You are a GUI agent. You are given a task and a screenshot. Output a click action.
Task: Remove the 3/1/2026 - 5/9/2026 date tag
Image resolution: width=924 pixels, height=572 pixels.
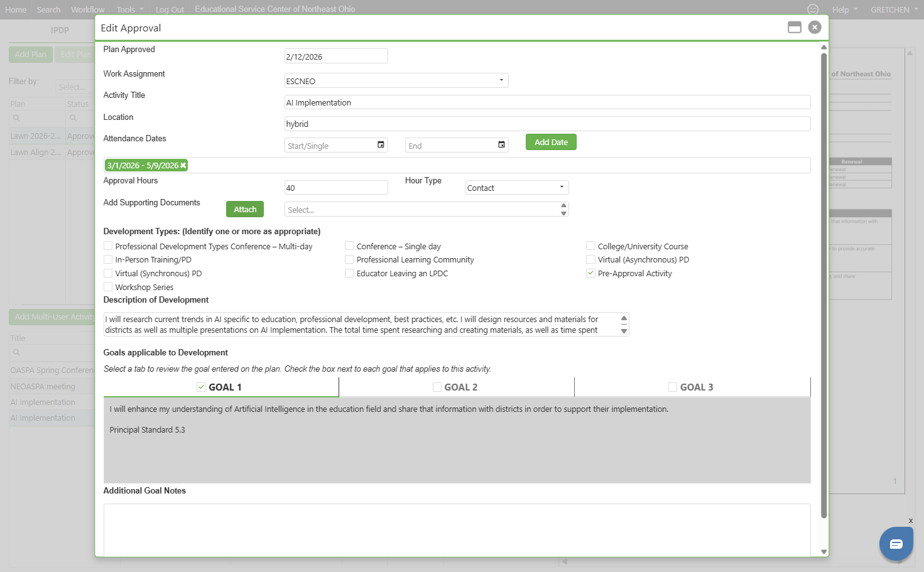click(183, 166)
